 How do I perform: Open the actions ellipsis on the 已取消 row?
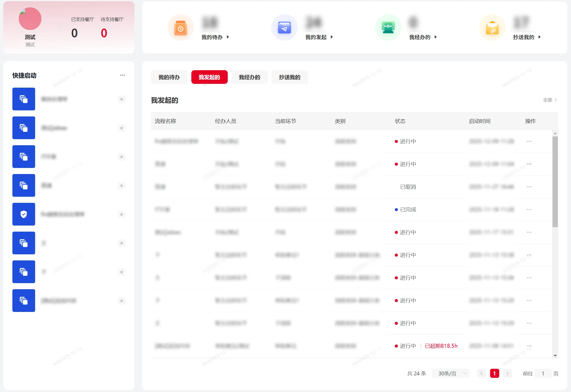click(x=529, y=187)
